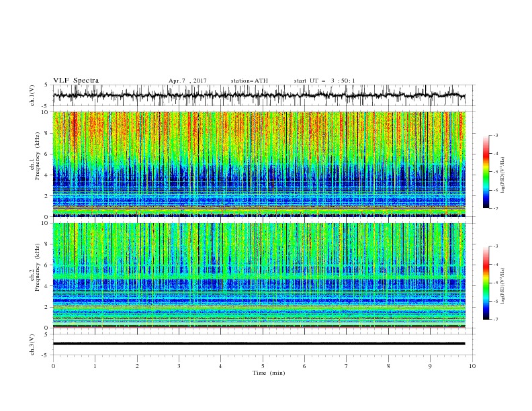The width and height of the screenshot is (532, 411).
Task: Click the '-4' tick on the ch.2 colorbar
Action: 496,265
